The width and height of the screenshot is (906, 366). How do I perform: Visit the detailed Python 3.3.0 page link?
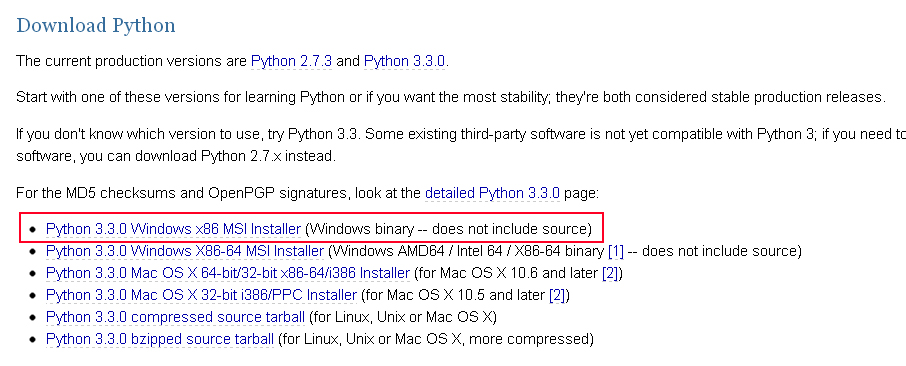click(492, 193)
